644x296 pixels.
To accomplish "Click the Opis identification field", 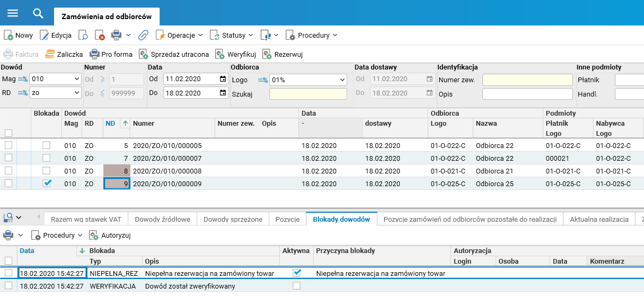I will point(527,94).
